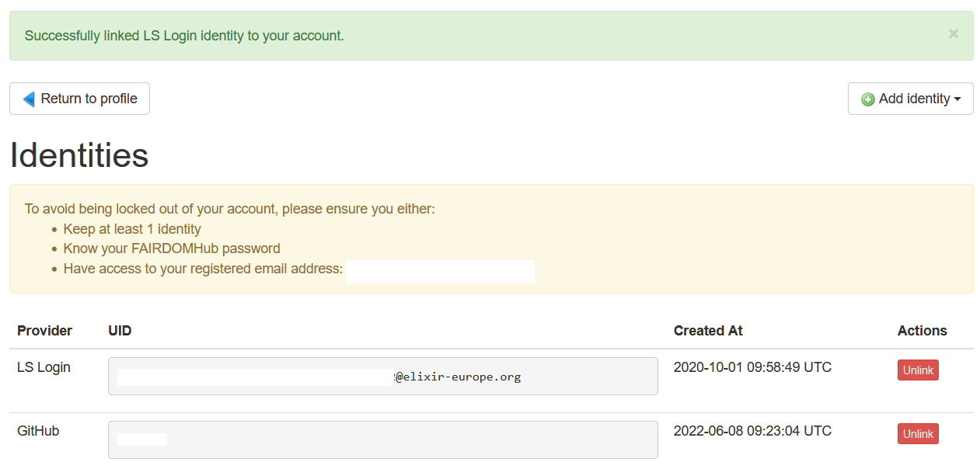This screenshot has width=980, height=469.
Task: Click the GitHub provider cell
Action: pyautogui.click(x=38, y=431)
